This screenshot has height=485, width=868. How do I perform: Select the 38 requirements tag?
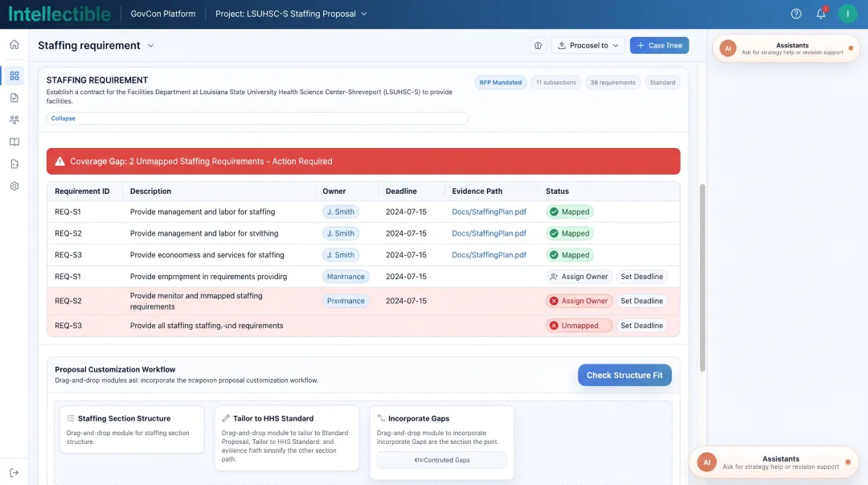click(x=612, y=83)
